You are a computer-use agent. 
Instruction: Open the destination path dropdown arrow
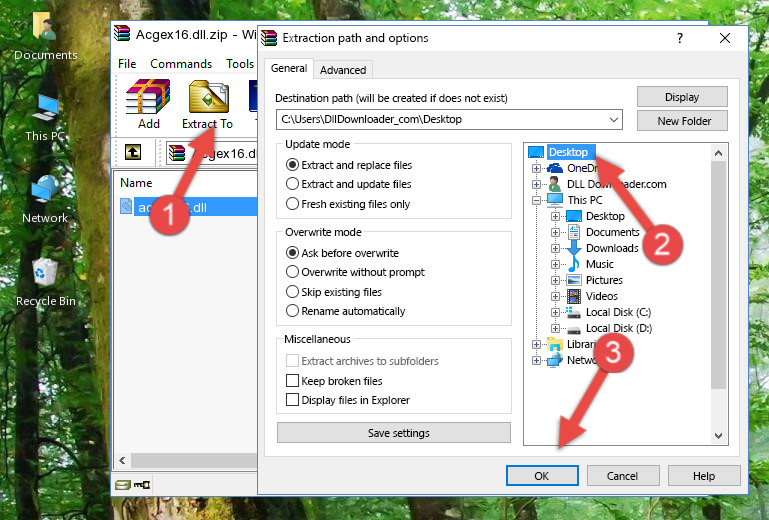(x=614, y=119)
